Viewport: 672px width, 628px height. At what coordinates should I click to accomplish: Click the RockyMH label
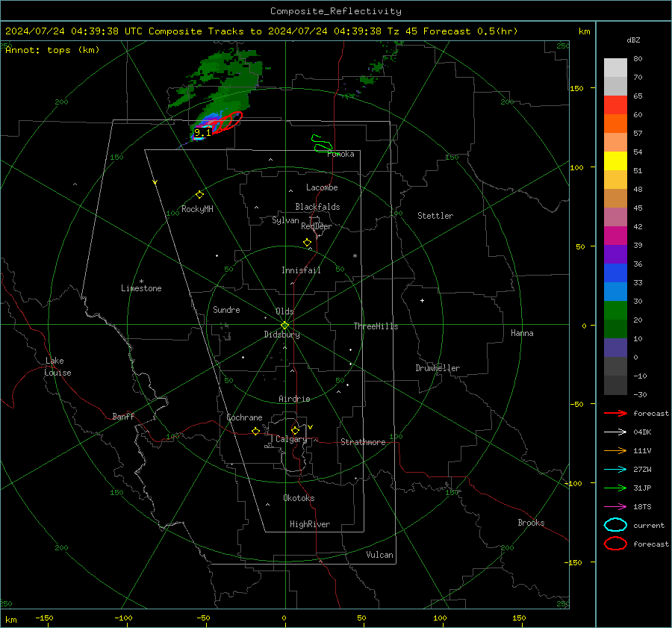(x=197, y=209)
